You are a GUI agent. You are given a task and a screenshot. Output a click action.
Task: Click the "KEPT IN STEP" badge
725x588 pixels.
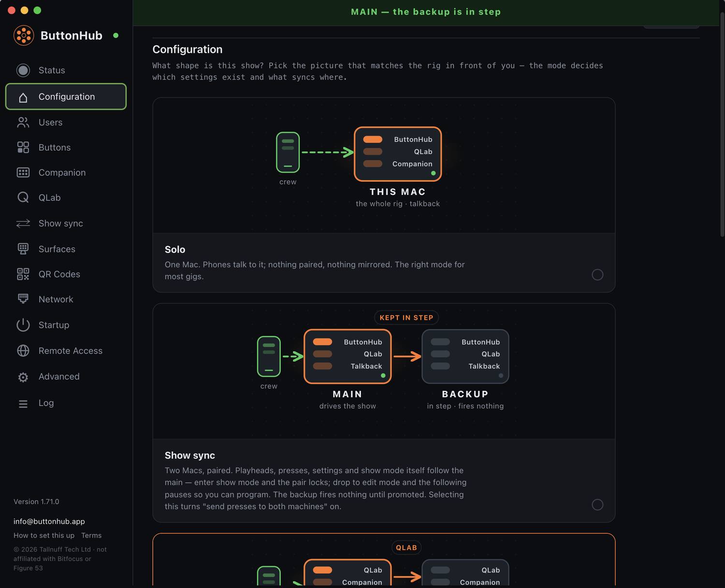(406, 318)
